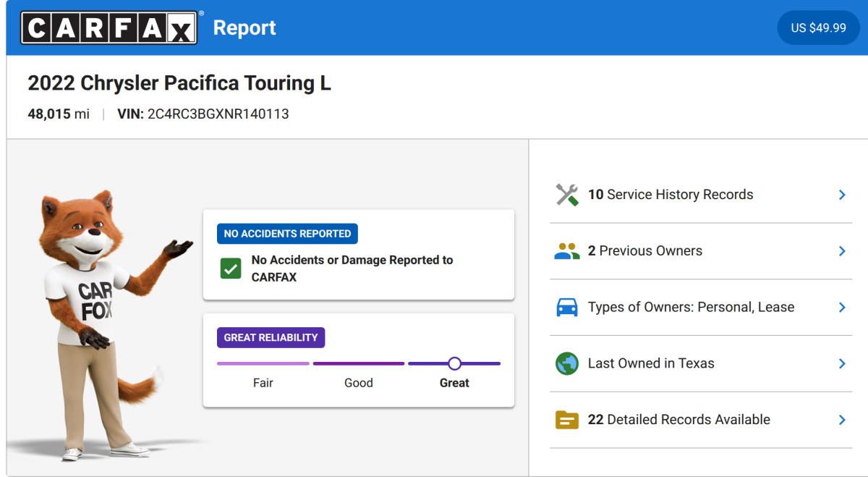Click the VIN 2C4RC3BGXNR140113 text

pyautogui.click(x=203, y=114)
